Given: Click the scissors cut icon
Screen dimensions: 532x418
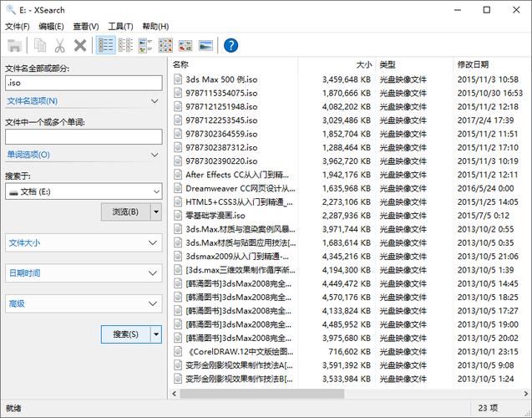Looking at the screenshot, I should [60, 45].
